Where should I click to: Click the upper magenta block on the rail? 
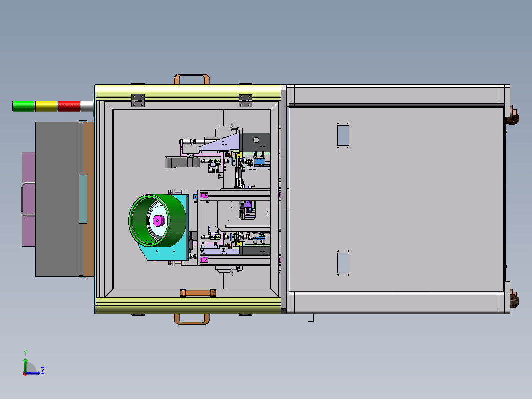(x=204, y=195)
